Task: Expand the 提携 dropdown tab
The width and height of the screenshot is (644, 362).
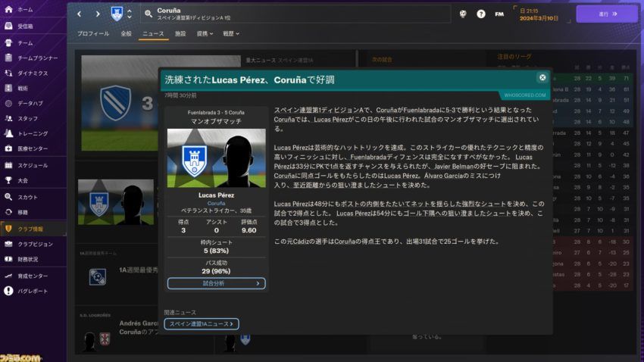Action: (205, 33)
